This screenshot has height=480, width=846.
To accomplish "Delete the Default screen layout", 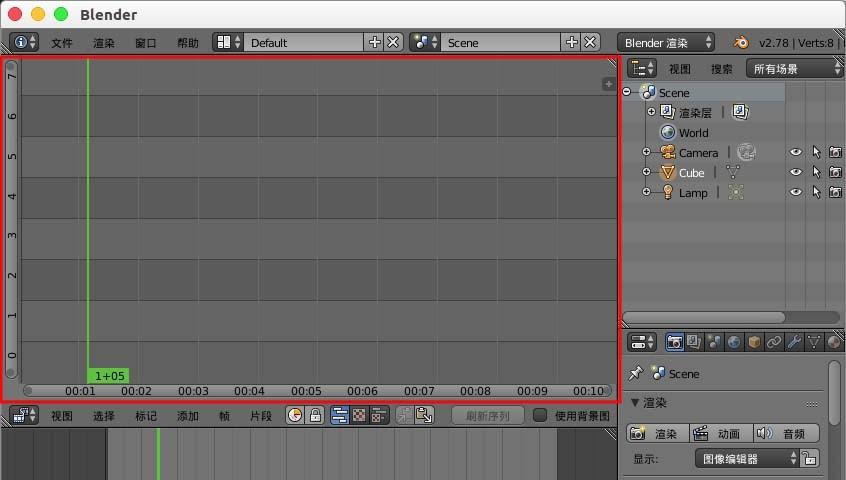I will (393, 42).
